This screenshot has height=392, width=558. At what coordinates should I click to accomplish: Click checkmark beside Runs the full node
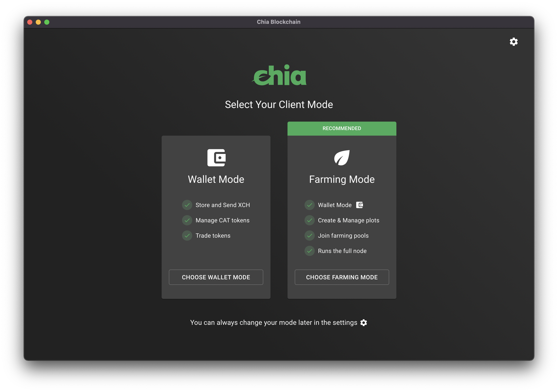pyautogui.click(x=309, y=251)
